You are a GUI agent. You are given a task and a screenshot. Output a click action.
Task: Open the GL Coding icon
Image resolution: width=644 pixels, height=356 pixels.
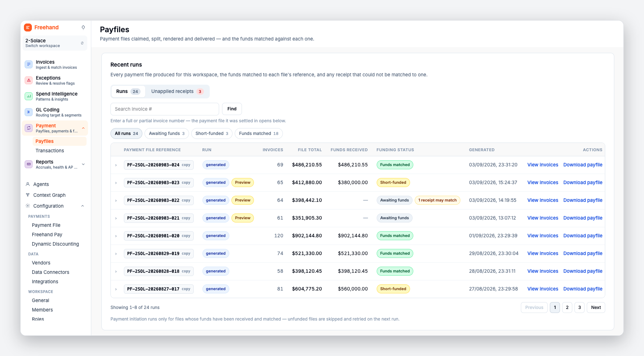point(29,112)
